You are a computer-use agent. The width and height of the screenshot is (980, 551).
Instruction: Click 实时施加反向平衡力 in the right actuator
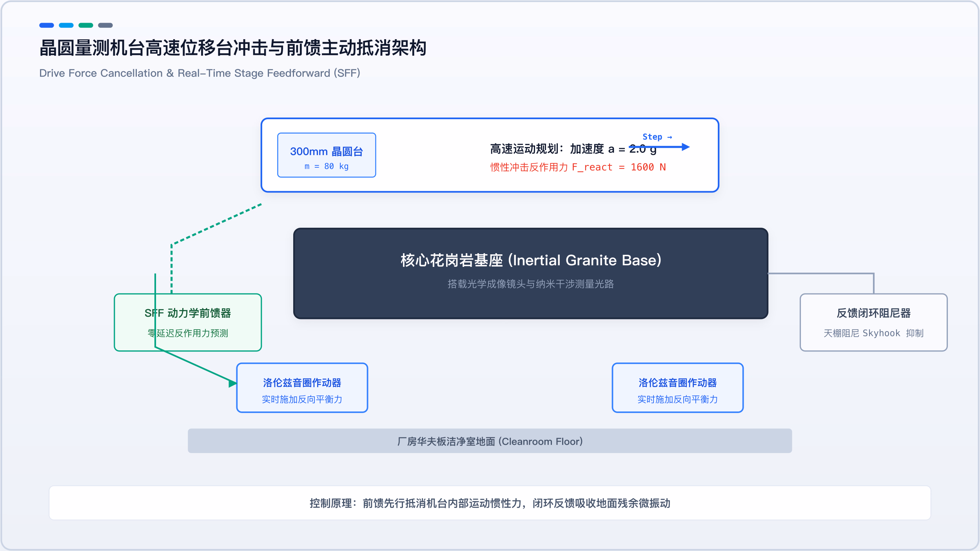click(678, 399)
